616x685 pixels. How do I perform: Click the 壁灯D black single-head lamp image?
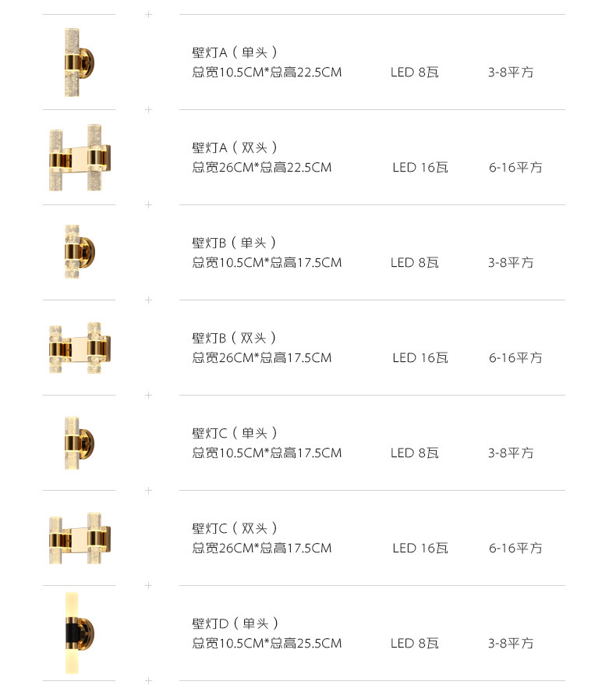pos(78,633)
